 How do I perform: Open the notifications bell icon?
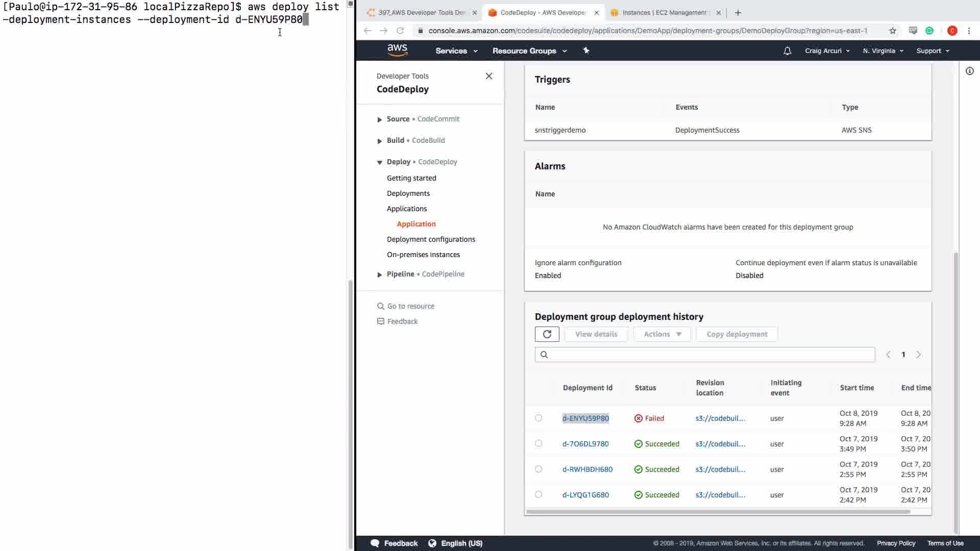[787, 51]
